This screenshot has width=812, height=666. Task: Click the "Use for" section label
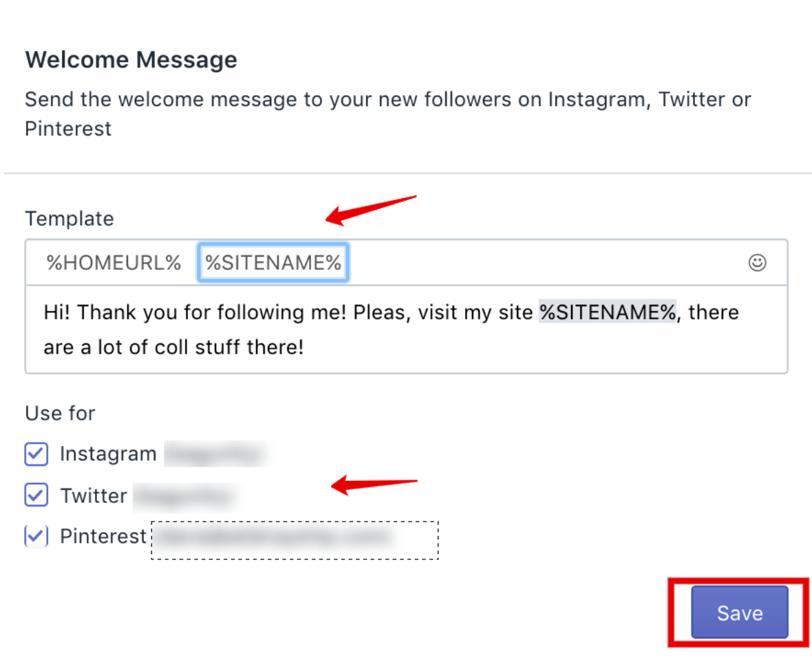coord(60,413)
